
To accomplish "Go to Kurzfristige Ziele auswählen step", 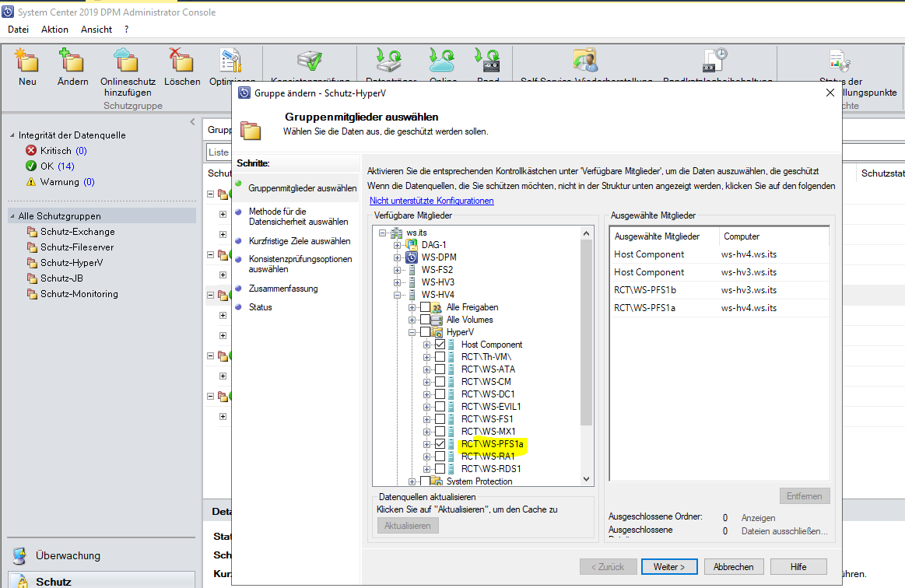I will click(300, 241).
